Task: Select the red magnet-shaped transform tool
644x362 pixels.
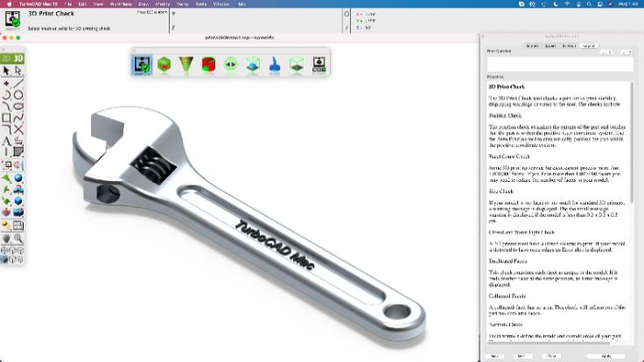Action: [x=18, y=165]
